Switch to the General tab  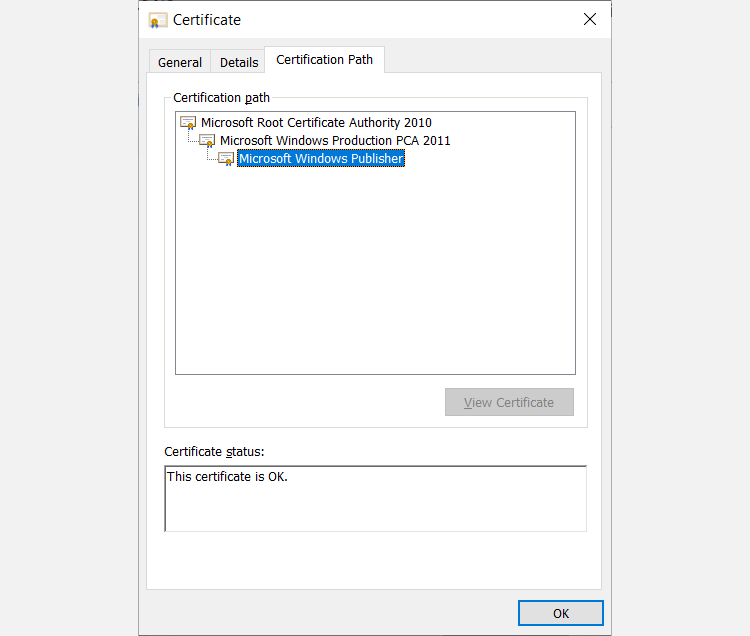[x=180, y=62]
